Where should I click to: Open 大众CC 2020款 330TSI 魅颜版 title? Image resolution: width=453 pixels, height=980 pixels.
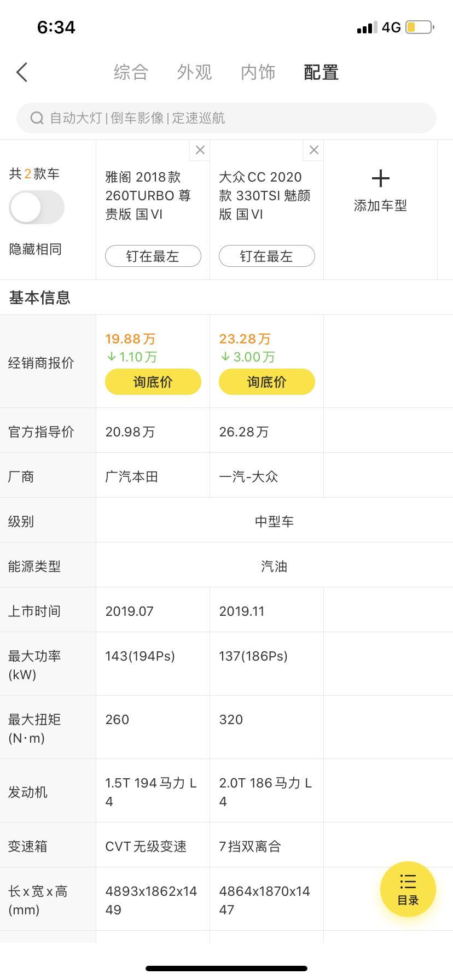265,195
